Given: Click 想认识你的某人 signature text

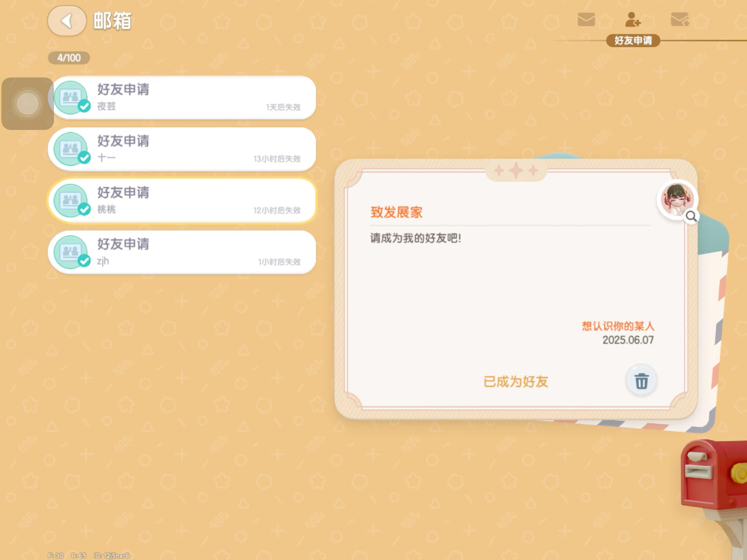Looking at the screenshot, I should click(x=618, y=326).
